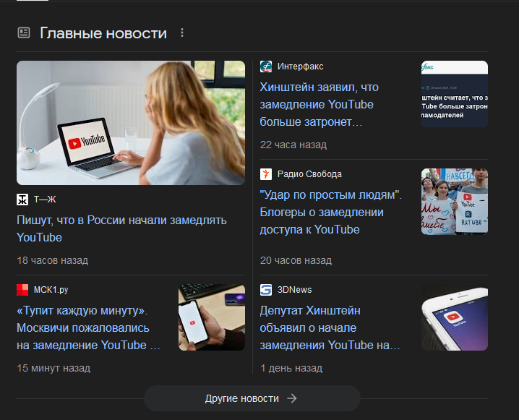
Task: Click the Радио Свобода source name
Action: [309, 174]
